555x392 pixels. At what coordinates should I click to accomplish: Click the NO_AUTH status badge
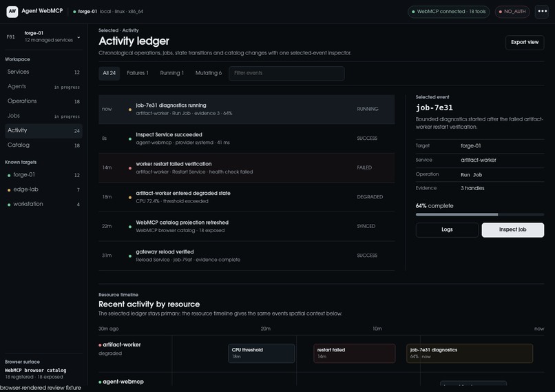[512, 11]
